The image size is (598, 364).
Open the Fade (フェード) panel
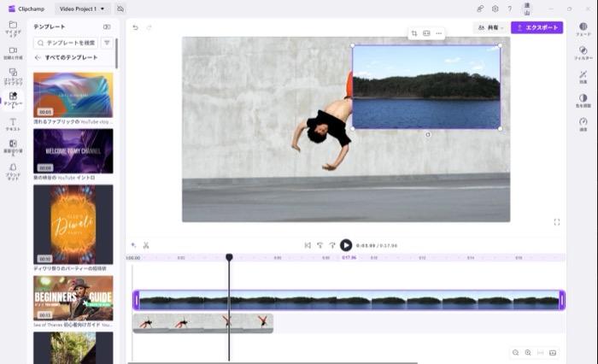(583, 29)
